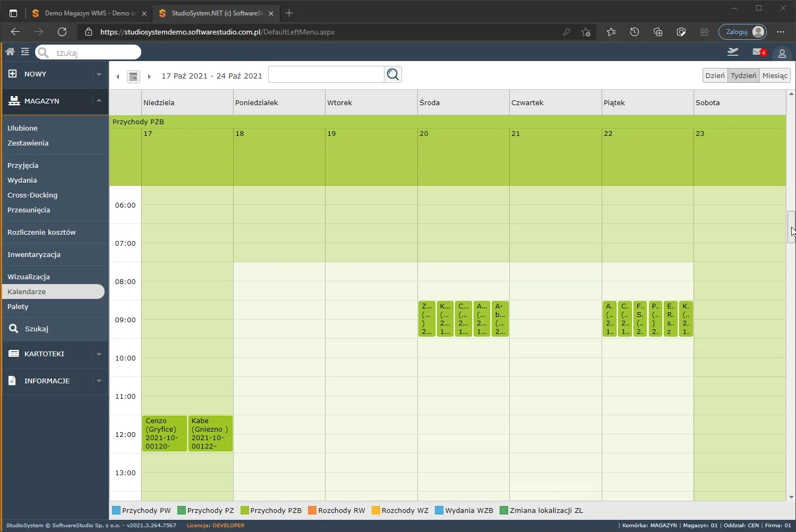Click the Zaloguj browser profile button
The height and width of the screenshot is (532, 796).
tap(742, 32)
